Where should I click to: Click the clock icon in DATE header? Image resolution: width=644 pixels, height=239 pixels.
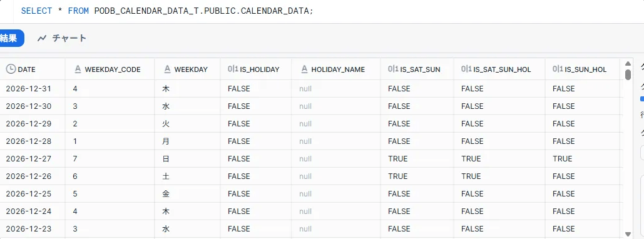coord(11,69)
